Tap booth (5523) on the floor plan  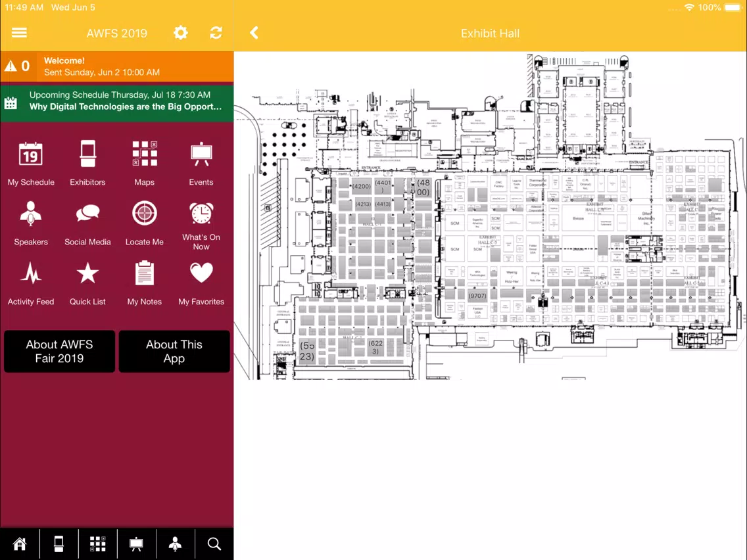307,351
